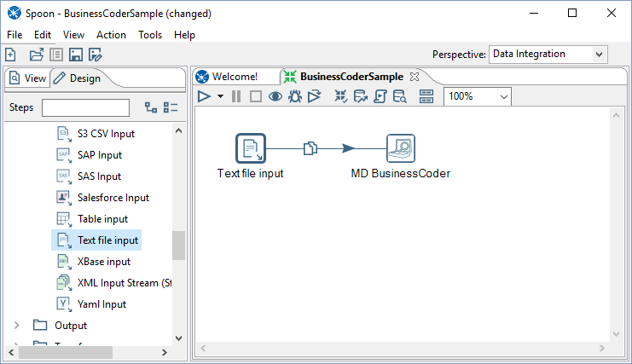Run the transformation with the play icon
Screen dimensions: 632x364
tap(204, 96)
